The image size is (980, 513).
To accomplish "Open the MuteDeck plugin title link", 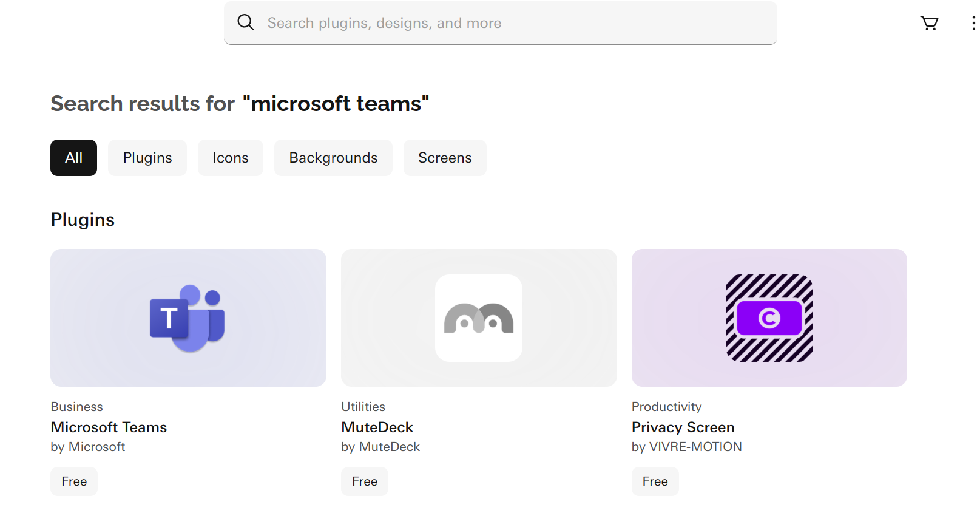I will [377, 427].
